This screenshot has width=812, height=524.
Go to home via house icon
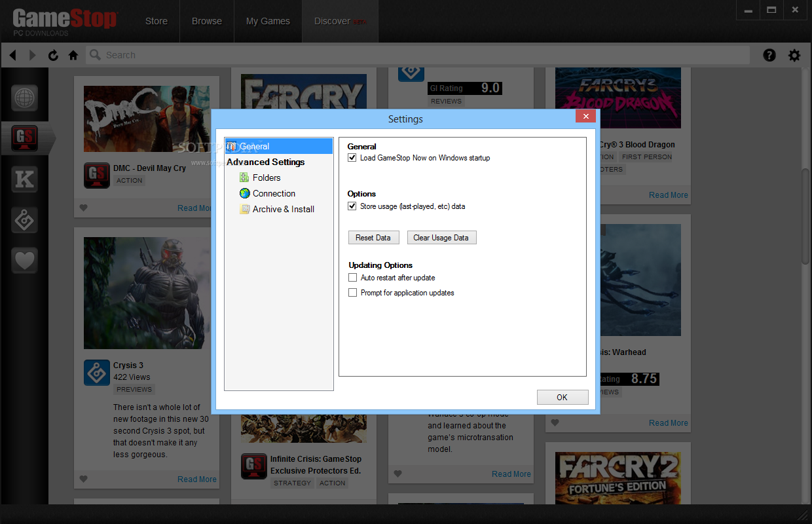[73, 55]
